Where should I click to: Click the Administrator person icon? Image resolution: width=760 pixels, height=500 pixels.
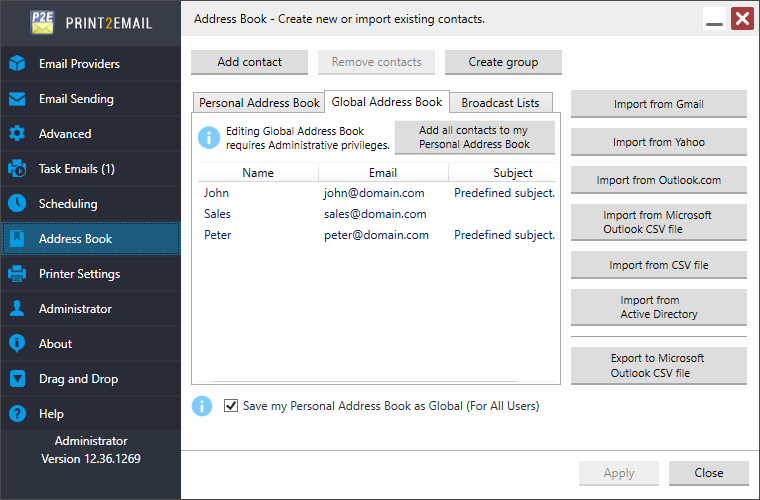(17, 309)
